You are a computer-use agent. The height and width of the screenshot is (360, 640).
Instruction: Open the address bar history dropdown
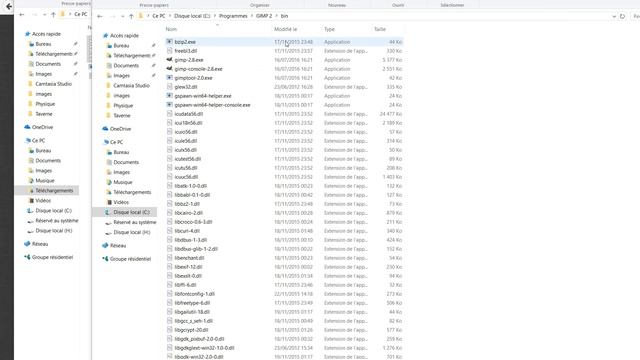[x=613, y=16]
